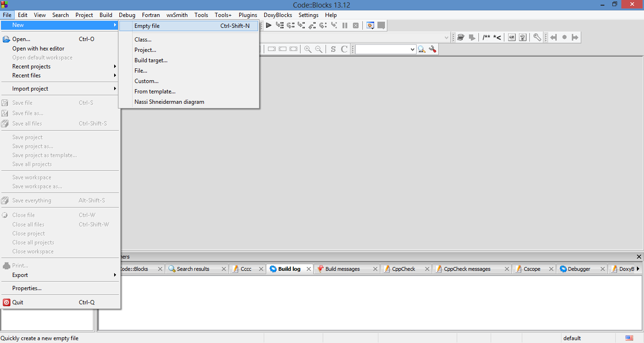This screenshot has width=644, height=343.
Task: Open the Edit menu
Action: pos(23,15)
